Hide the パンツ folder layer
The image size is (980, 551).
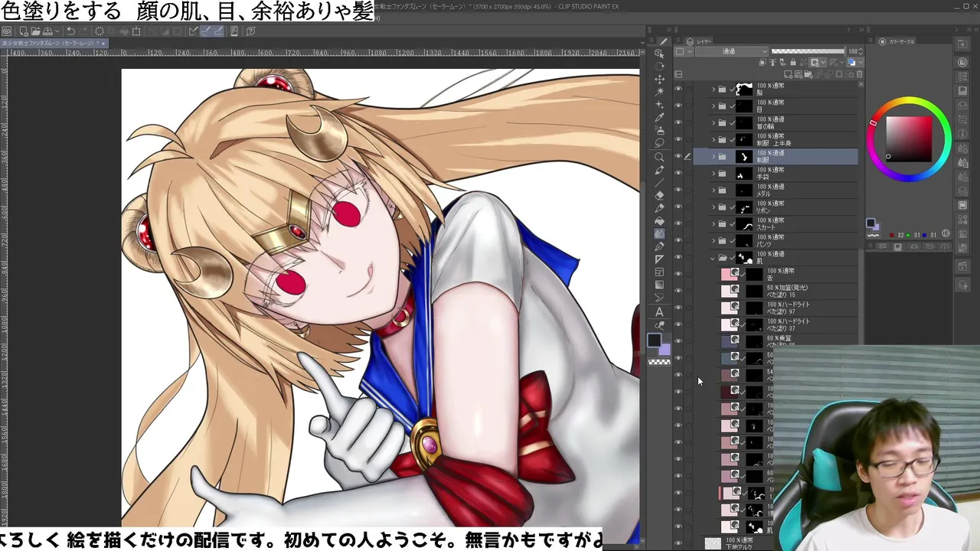click(x=678, y=241)
